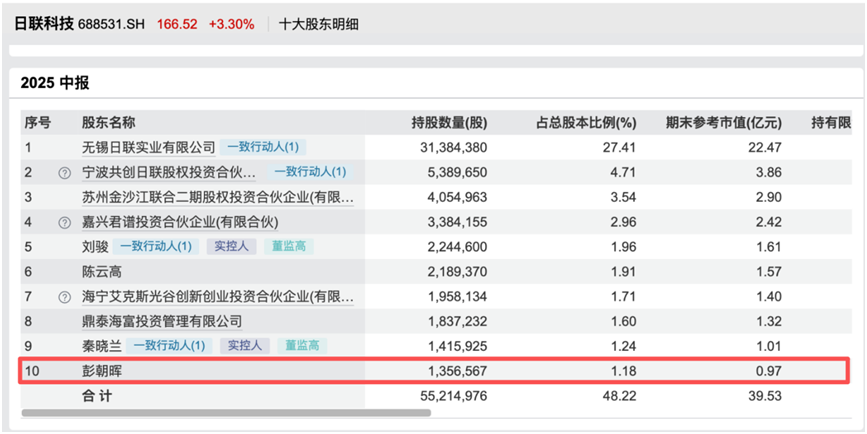Click share count 1,837,232
This screenshot has height=434, width=867.
click(457, 322)
